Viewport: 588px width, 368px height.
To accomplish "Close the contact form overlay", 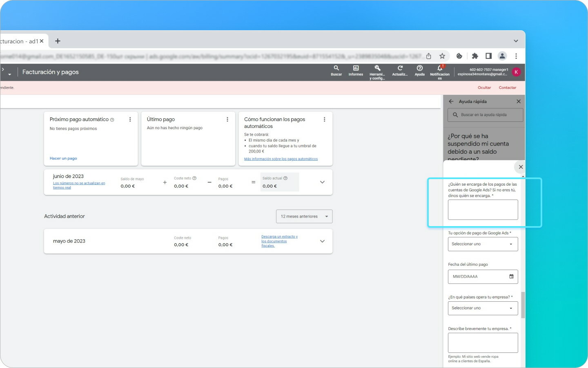I will (x=521, y=167).
